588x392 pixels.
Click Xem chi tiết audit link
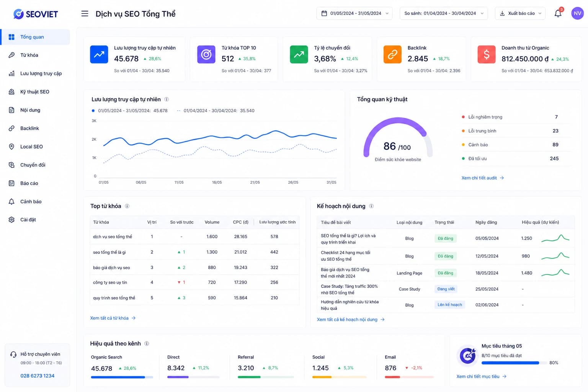point(482,178)
